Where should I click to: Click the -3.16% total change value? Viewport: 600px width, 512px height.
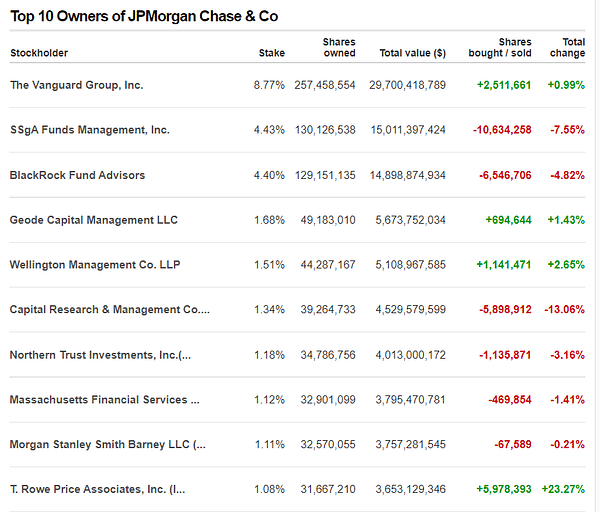coord(567,355)
